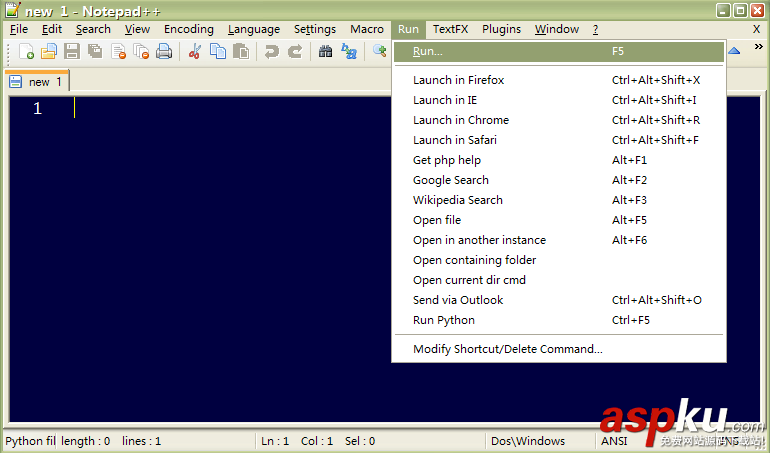
Task: Click Dos\Windows line ending status
Action: (x=528, y=441)
